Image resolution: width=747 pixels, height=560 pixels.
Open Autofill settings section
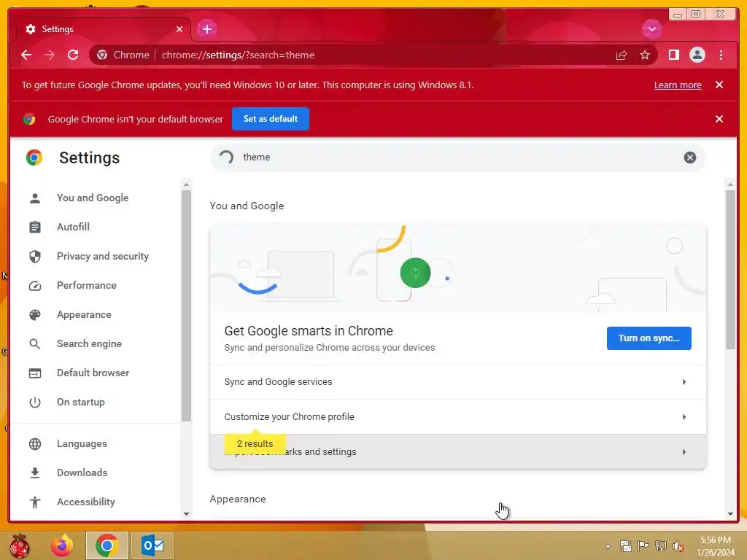(73, 227)
